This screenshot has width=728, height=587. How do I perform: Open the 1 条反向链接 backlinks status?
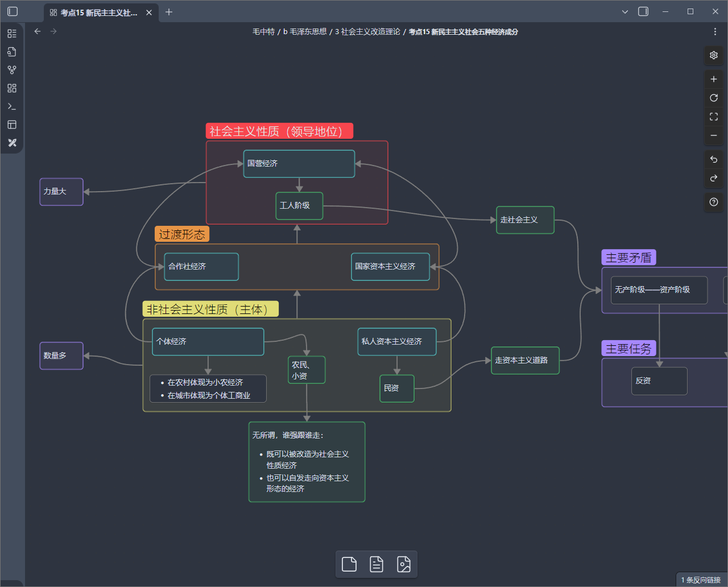(701, 580)
